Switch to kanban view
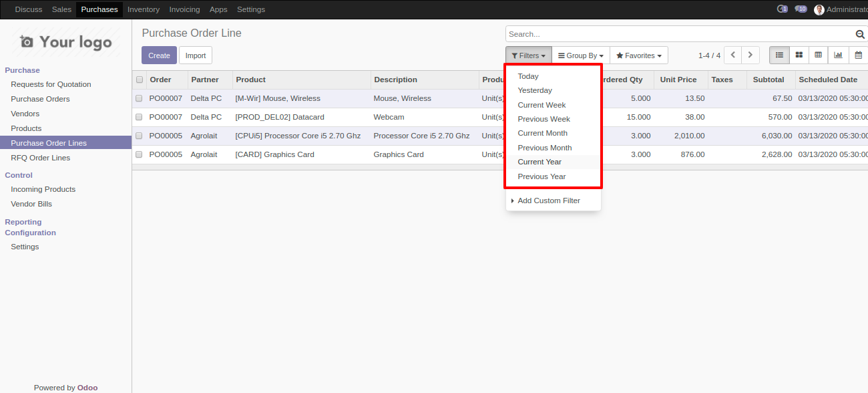This screenshot has width=868, height=393. [799, 55]
